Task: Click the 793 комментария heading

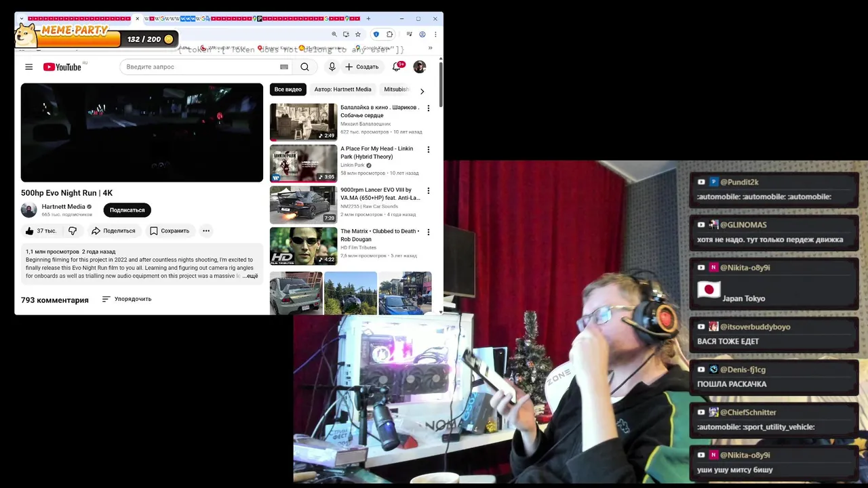Action: [x=55, y=300]
